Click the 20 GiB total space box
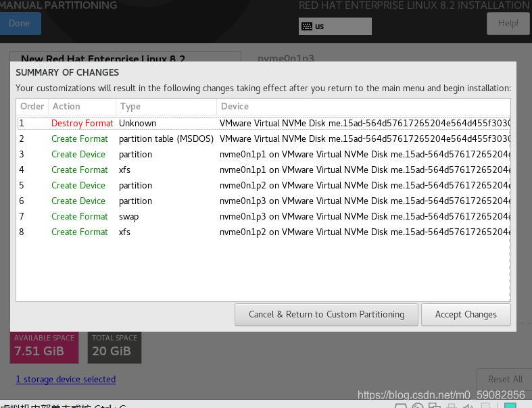The width and height of the screenshot is (532, 408). [114, 347]
